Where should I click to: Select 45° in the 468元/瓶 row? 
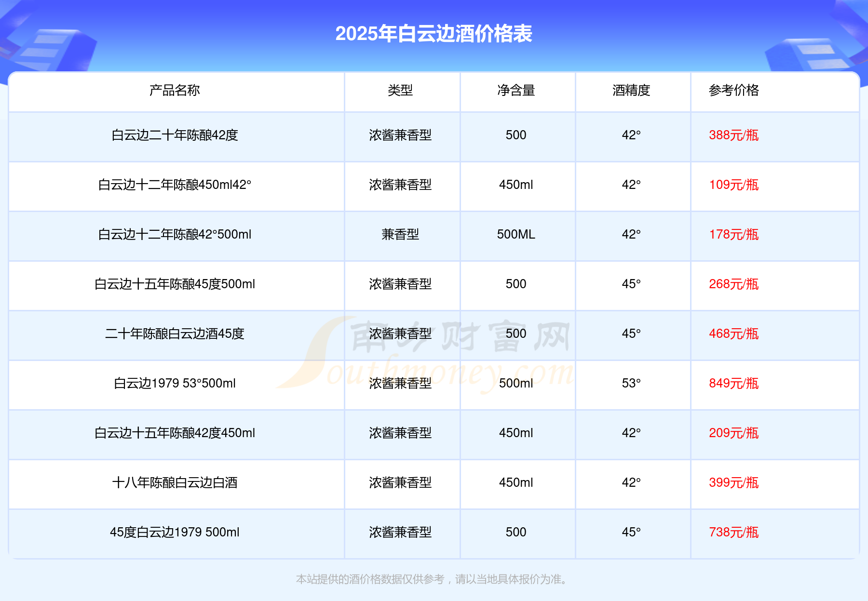point(631,334)
